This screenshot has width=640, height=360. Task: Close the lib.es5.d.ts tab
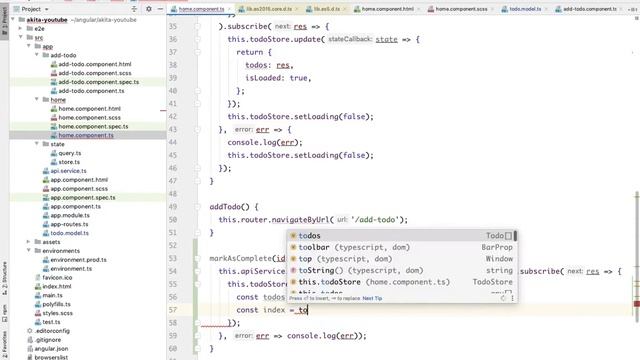tap(344, 9)
